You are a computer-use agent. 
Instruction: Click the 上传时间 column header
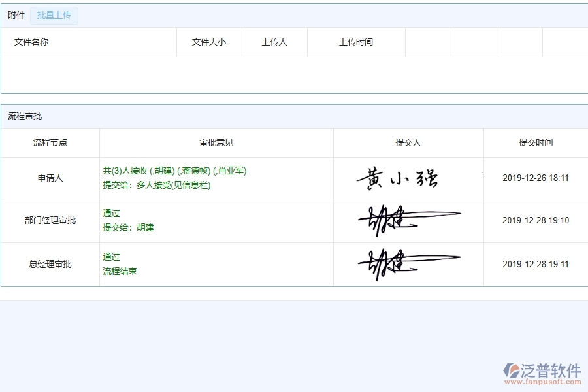coord(356,42)
